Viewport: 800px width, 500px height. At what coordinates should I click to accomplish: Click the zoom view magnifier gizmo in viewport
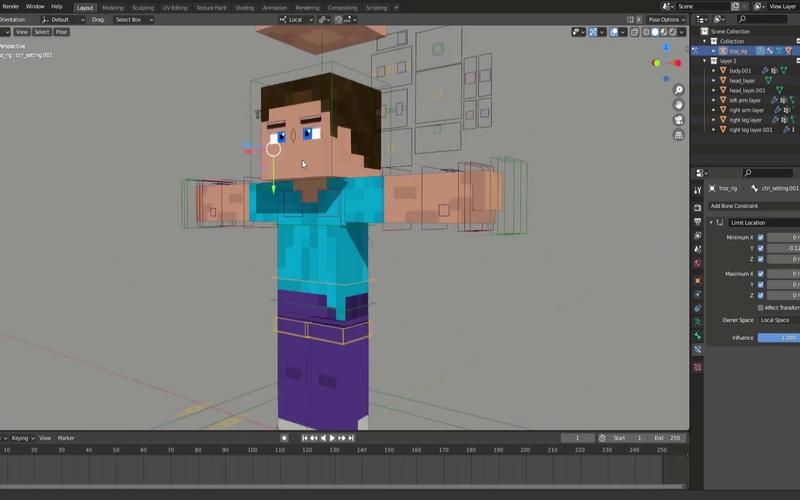[679, 90]
